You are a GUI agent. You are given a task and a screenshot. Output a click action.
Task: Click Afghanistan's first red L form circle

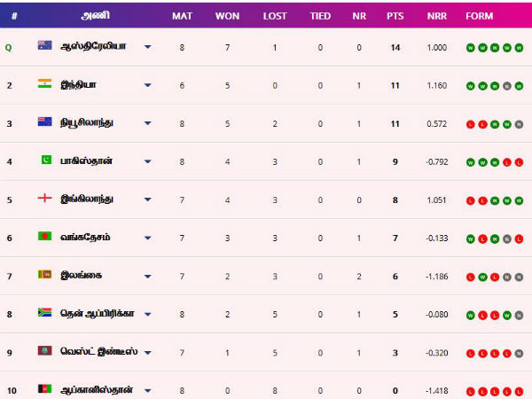tap(469, 390)
